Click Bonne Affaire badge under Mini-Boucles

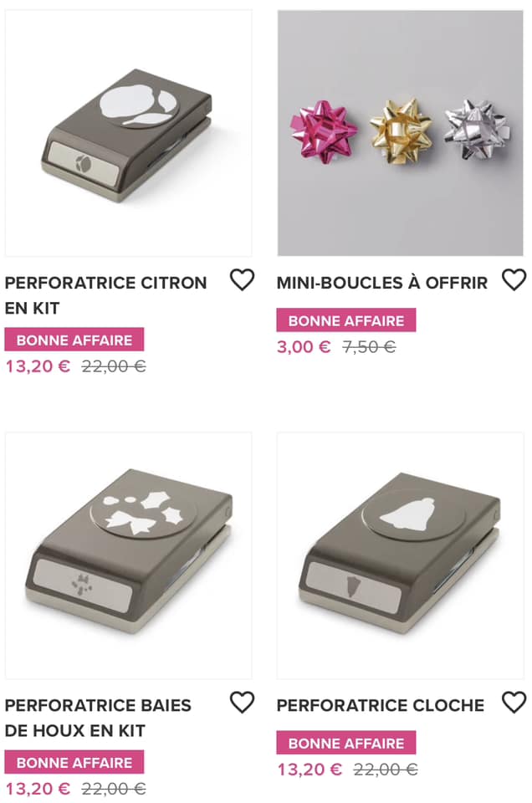[346, 320]
